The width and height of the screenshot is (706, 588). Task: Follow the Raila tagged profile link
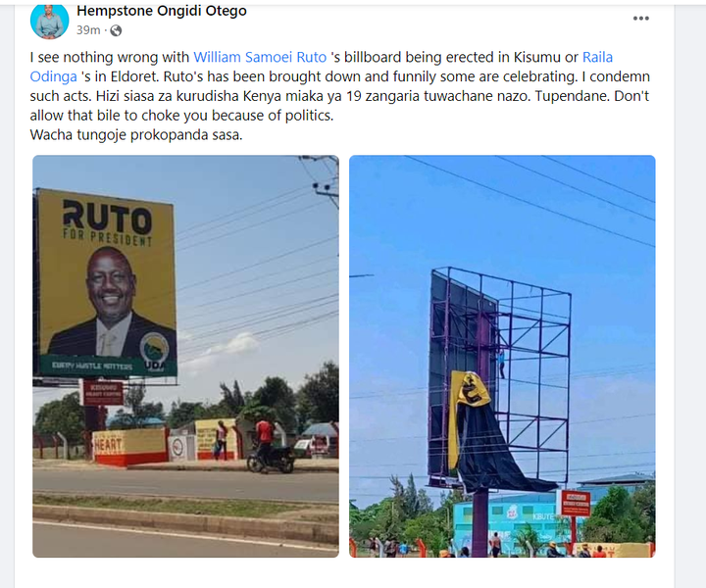(597, 57)
